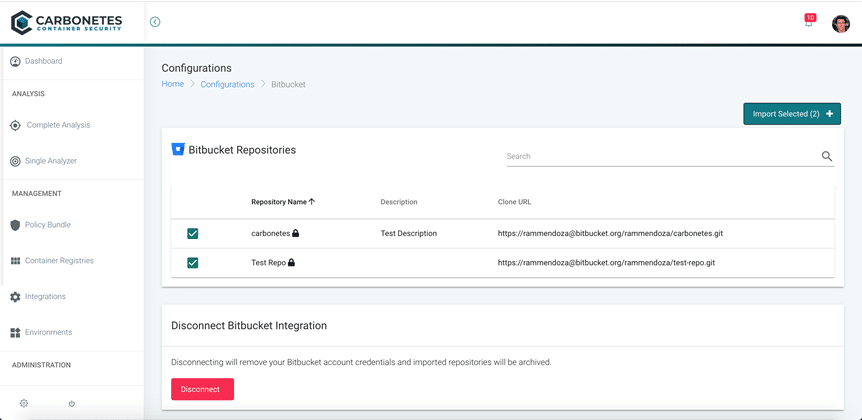Click the Integrations gear icon
Viewport: 862px width, 420px height.
15,297
